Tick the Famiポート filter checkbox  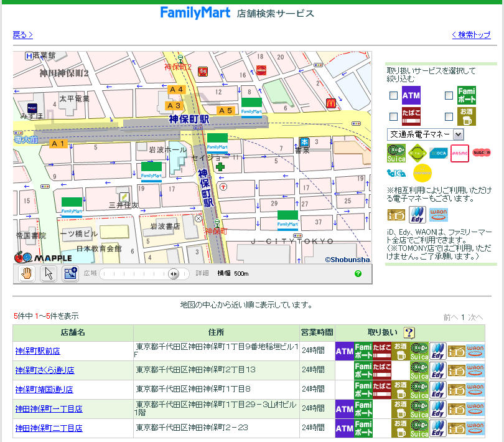click(449, 95)
